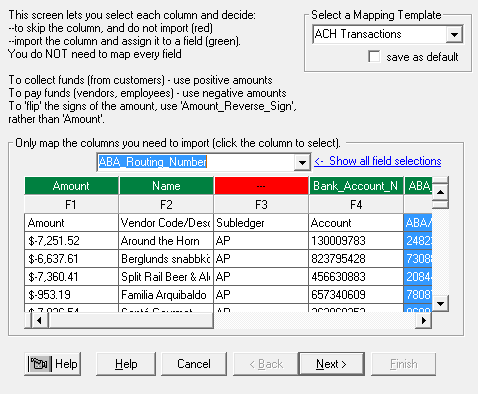Screen dimensions: 478x394
Task: Click the F4 column label
Action: (x=356, y=204)
